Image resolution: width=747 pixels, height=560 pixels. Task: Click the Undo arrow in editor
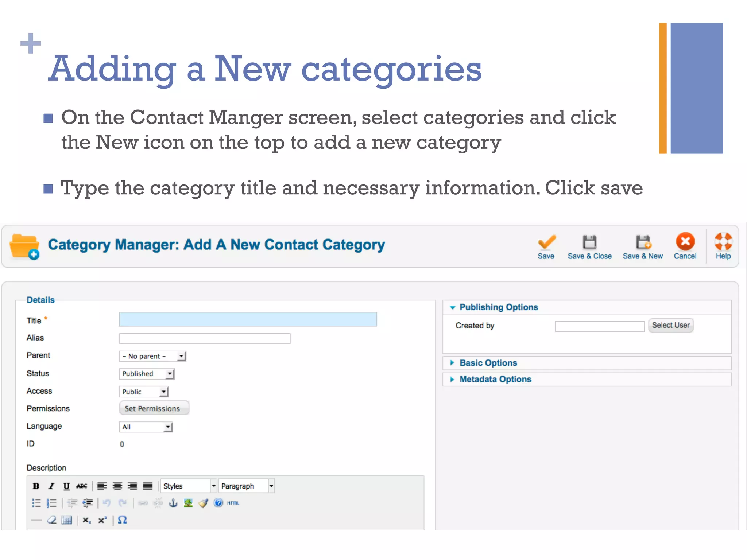point(107,503)
